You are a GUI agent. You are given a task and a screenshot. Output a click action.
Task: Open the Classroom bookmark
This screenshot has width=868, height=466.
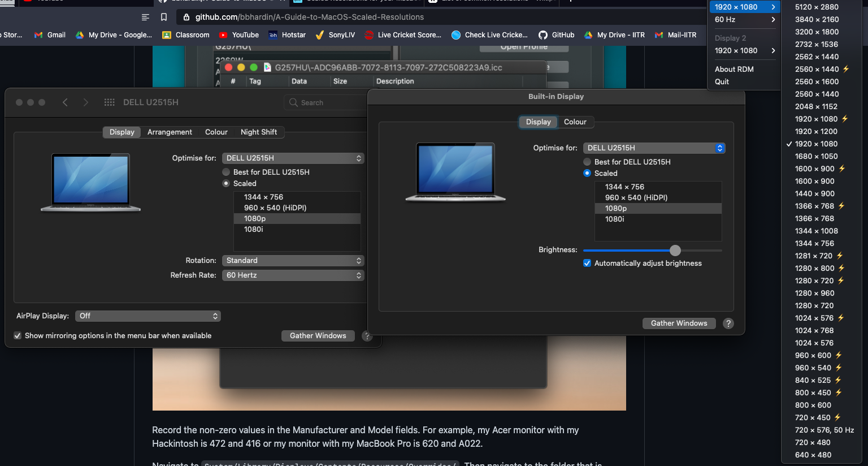[186, 34]
